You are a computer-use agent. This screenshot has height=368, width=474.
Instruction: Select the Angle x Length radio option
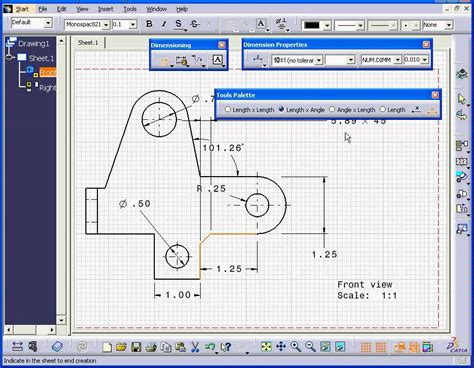click(x=332, y=109)
